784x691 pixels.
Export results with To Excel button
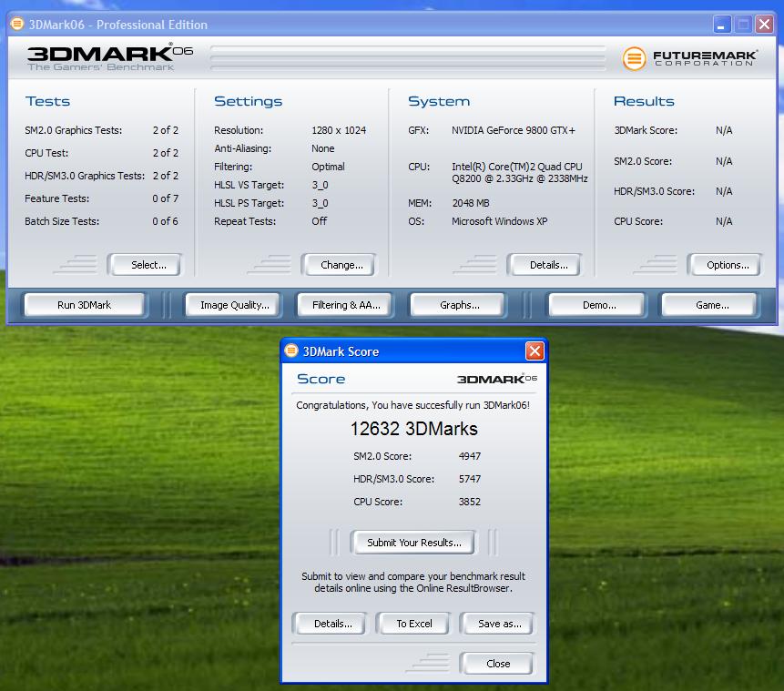click(413, 624)
